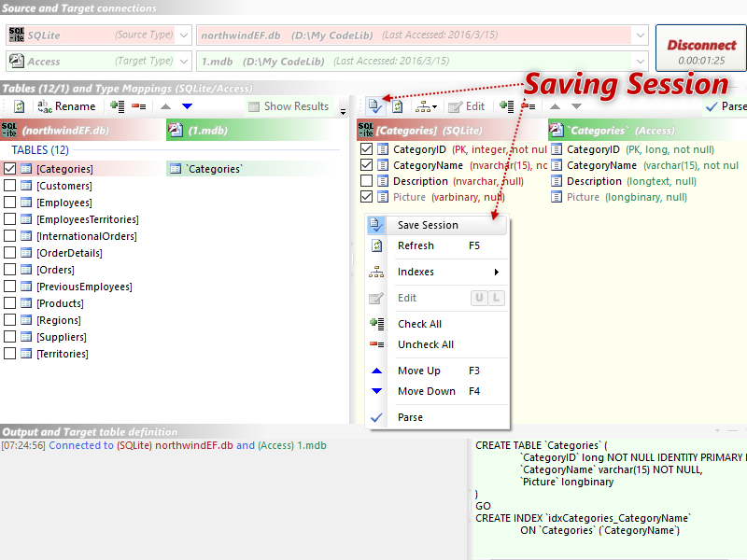
Task: Expand the 1.mdb target file dropdown
Action: pyautogui.click(x=641, y=62)
